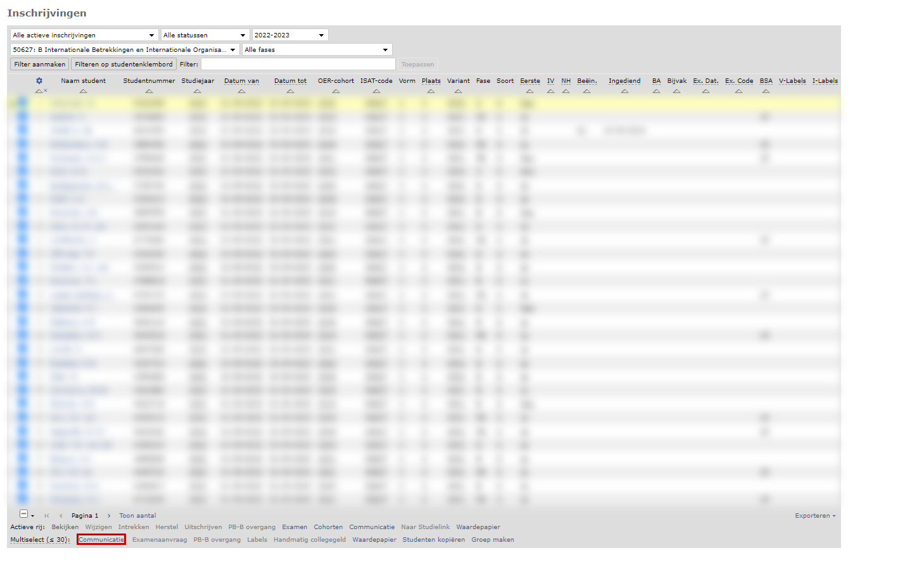Go to next page arrow

pyautogui.click(x=109, y=516)
